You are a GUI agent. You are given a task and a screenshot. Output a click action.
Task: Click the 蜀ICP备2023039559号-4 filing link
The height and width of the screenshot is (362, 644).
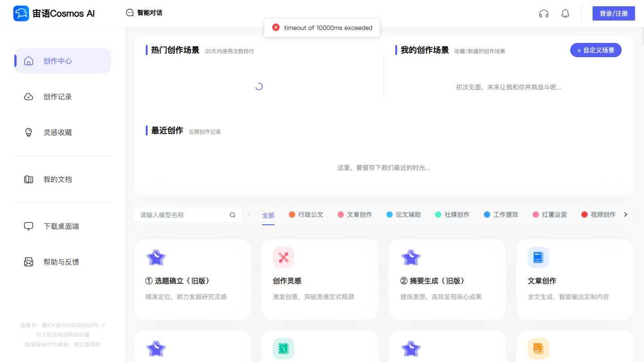click(x=73, y=325)
